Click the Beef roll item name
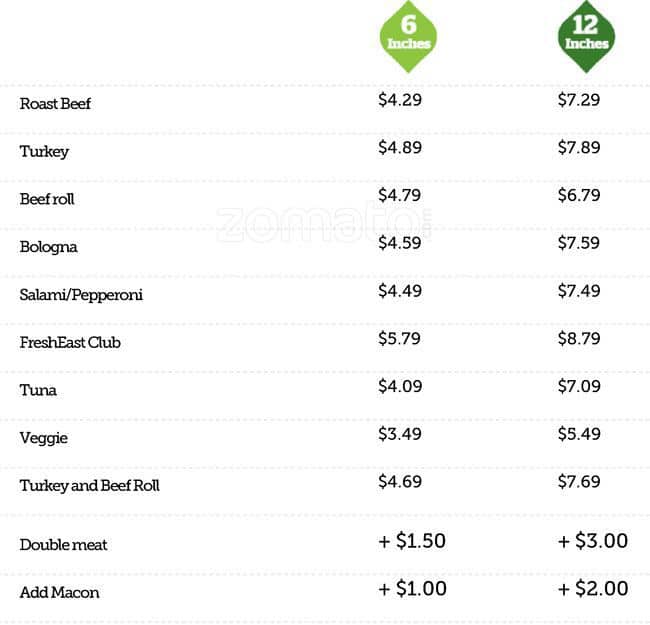Screen dimensions: 650x625 coord(47,199)
